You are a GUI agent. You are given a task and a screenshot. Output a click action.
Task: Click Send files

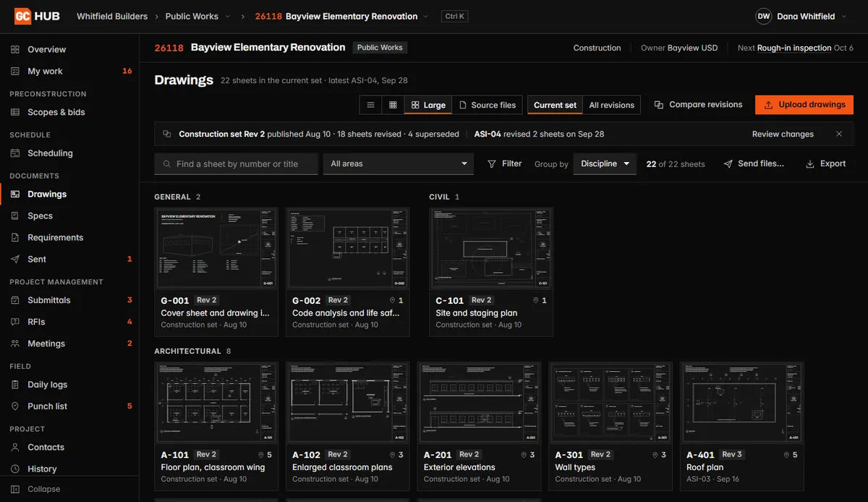tap(754, 163)
